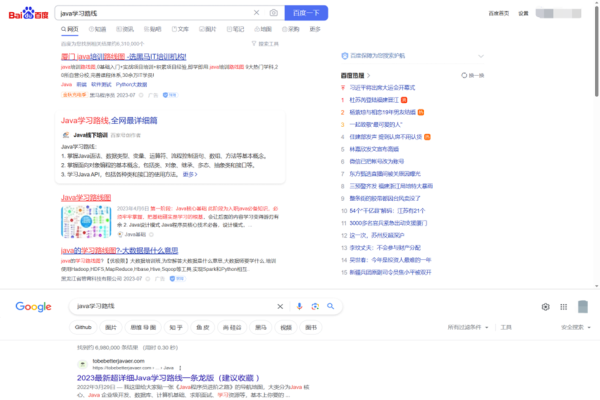
Task: Select the Github filter chip
Action: [83, 327]
